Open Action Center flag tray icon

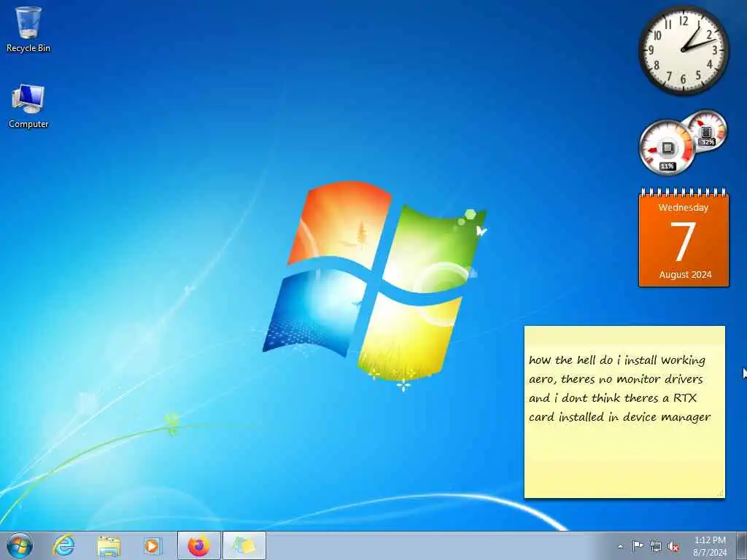tap(638, 546)
